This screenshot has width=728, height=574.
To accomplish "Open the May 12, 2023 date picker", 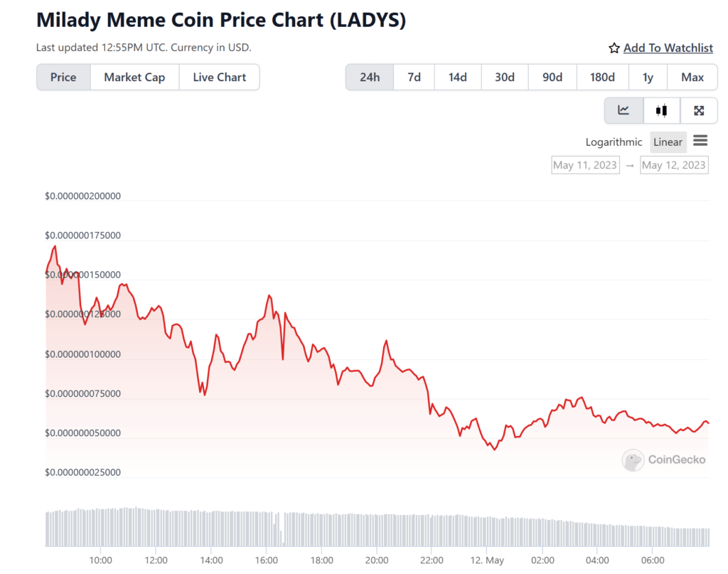I will coord(674,164).
